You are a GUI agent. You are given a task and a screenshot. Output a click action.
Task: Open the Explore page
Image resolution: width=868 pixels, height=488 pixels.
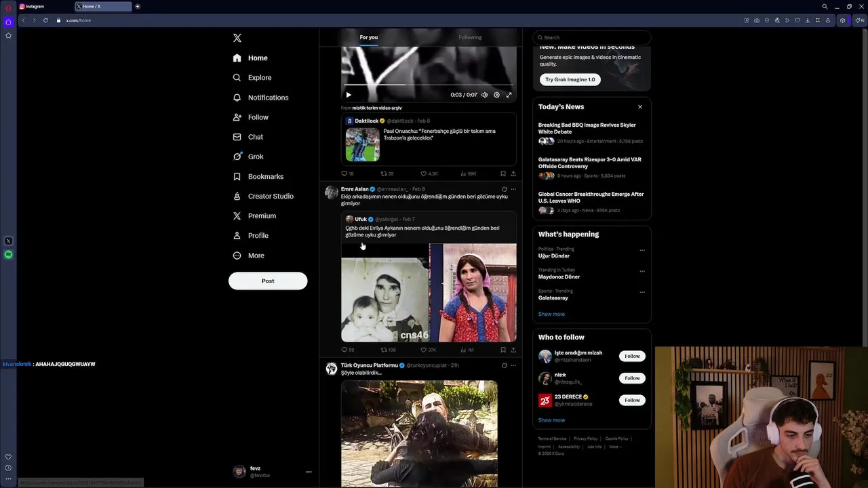(252, 78)
